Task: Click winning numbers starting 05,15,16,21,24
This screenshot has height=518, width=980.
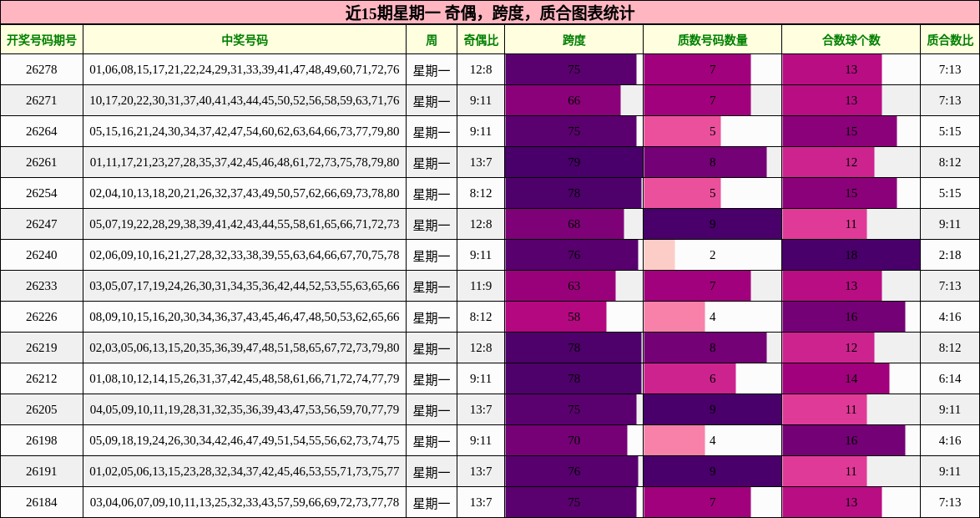Action: (245, 131)
